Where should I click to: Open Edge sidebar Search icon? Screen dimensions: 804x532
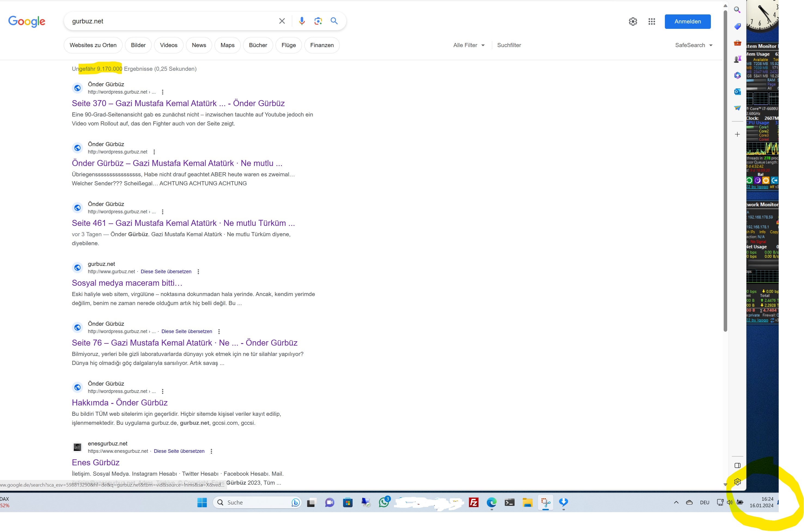[737, 10]
